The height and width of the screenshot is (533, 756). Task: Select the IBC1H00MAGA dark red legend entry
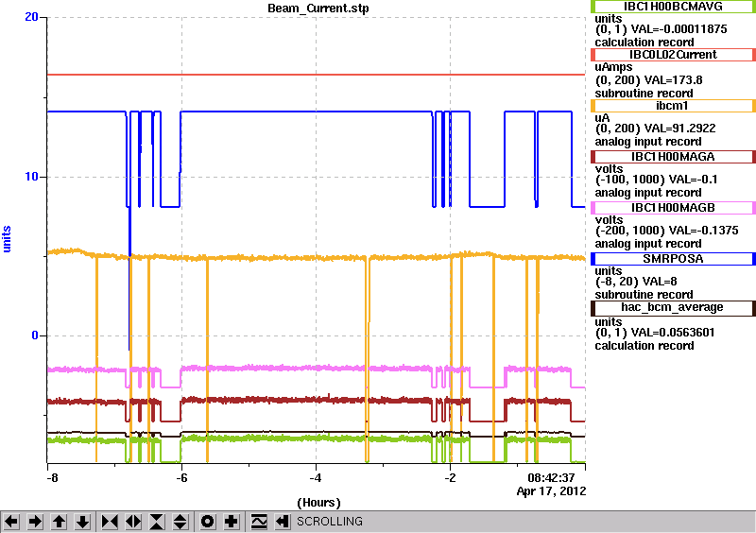pyautogui.click(x=673, y=157)
